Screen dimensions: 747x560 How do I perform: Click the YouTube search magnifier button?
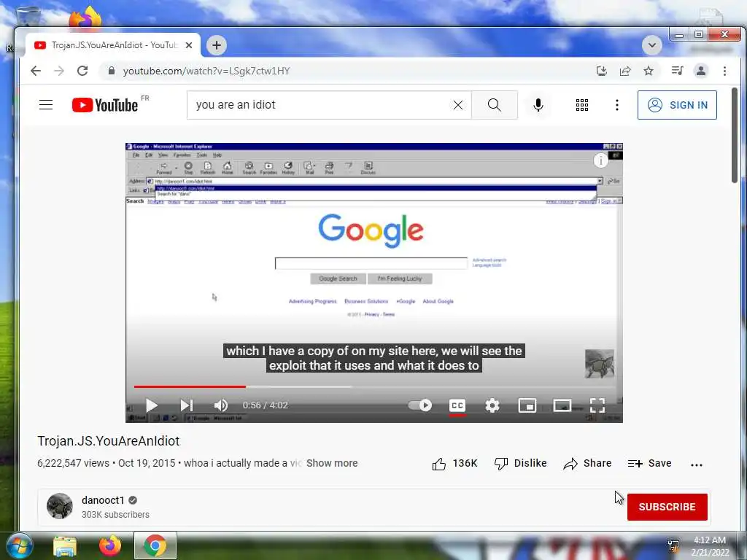495,105
